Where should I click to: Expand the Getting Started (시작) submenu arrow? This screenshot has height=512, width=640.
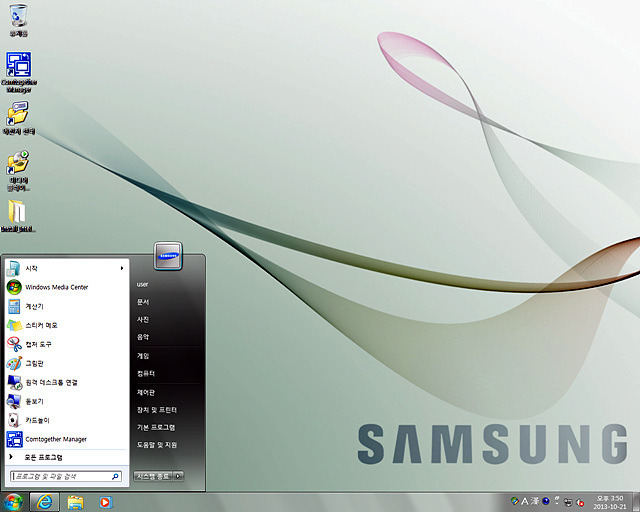tap(122, 268)
